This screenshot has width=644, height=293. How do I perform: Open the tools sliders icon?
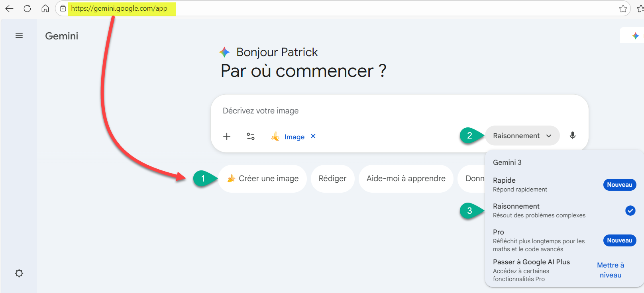pos(251,137)
